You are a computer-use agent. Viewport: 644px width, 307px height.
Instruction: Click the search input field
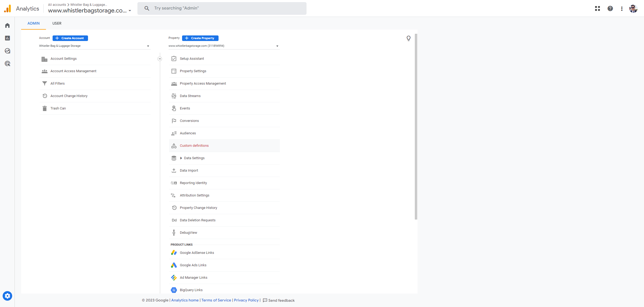(222, 8)
